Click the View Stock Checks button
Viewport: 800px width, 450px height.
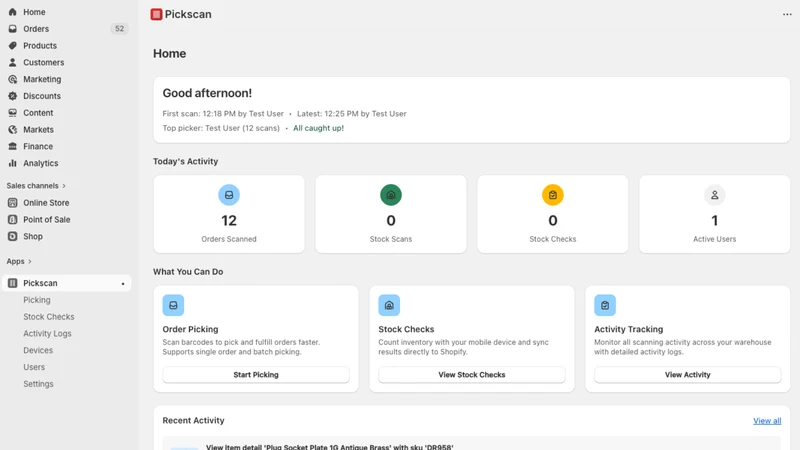(472, 374)
